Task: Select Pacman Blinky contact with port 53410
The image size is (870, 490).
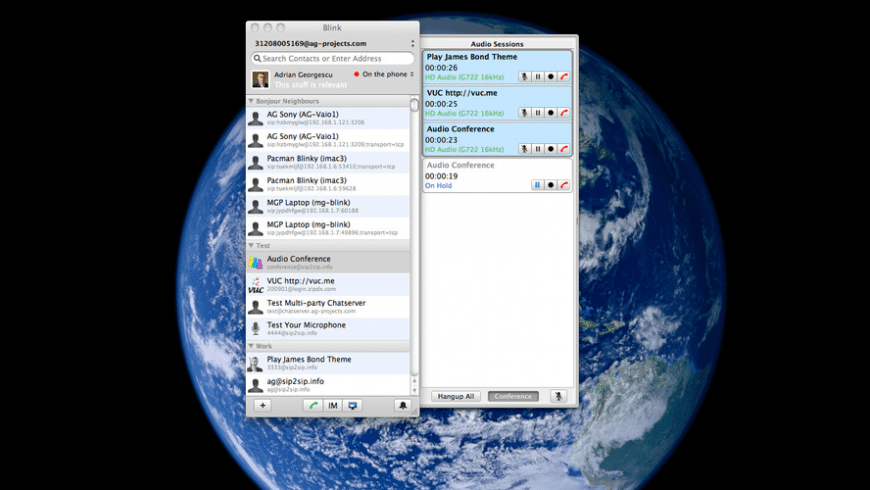Action: pyautogui.click(x=328, y=163)
